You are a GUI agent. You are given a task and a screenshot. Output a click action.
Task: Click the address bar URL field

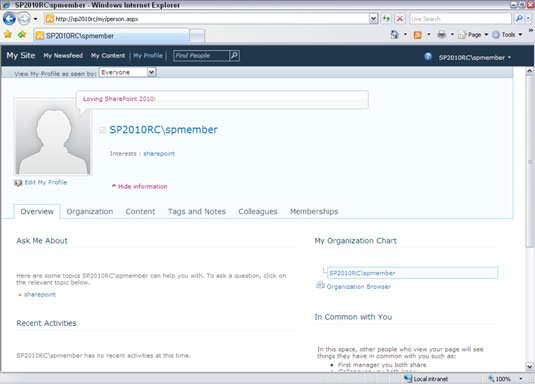pos(207,19)
